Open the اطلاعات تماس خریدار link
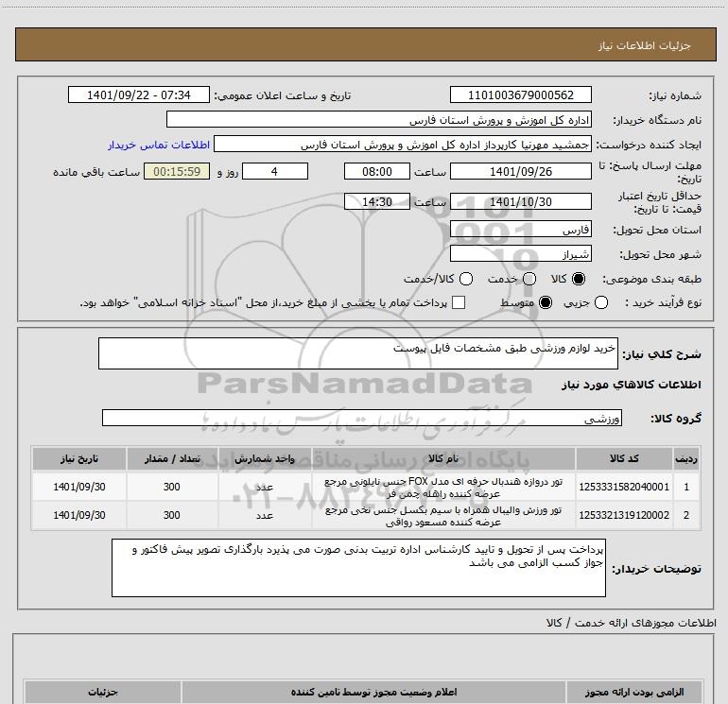Screen dimensions: 728x704 159,145
